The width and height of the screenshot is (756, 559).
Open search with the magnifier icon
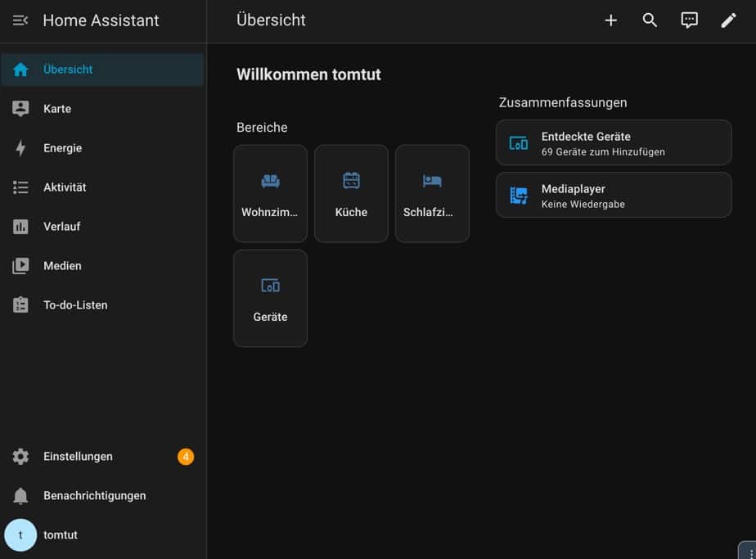(650, 20)
